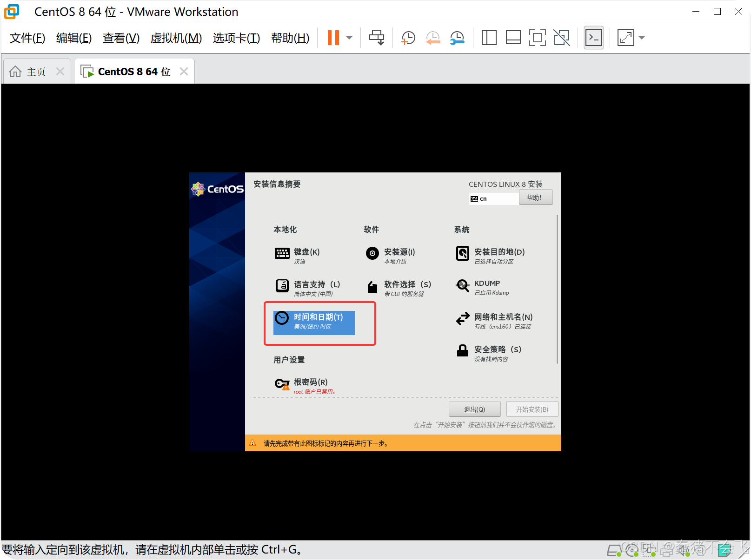
Task: Take a snapshot of the virtual machine
Action: point(408,38)
